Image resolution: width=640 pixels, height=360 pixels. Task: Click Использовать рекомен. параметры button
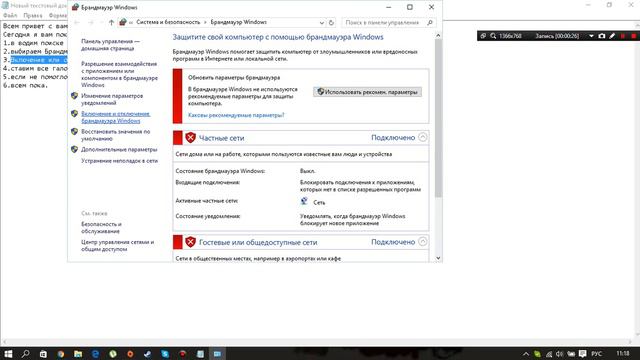(367, 92)
